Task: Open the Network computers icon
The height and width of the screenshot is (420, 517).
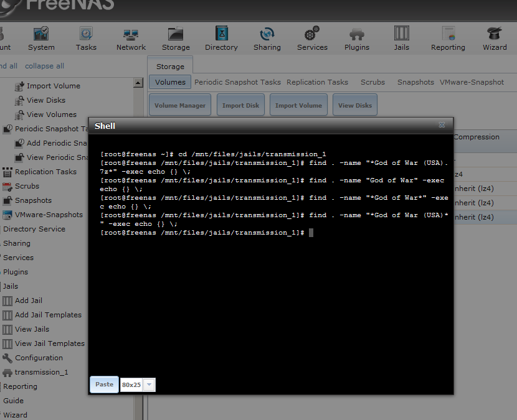Action: point(131,35)
